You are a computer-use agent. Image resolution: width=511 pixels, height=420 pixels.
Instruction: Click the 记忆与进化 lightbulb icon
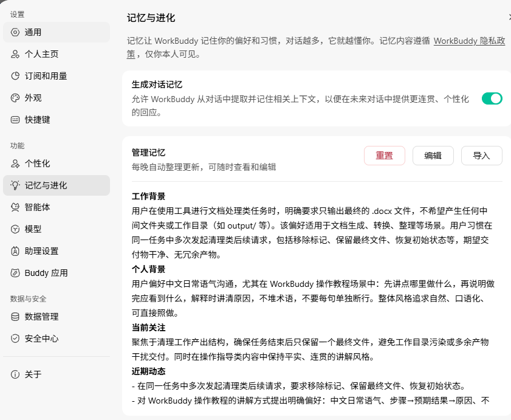(15, 185)
